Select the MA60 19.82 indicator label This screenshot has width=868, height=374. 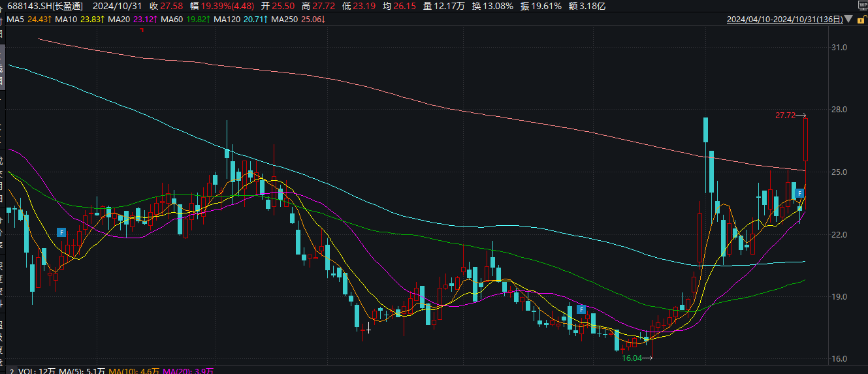(184, 20)
